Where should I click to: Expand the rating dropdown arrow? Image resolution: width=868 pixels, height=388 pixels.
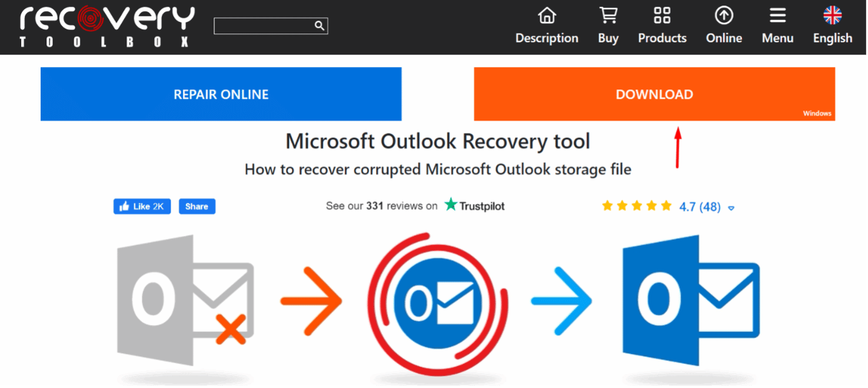pyautogui.click(x=731, y=208)
